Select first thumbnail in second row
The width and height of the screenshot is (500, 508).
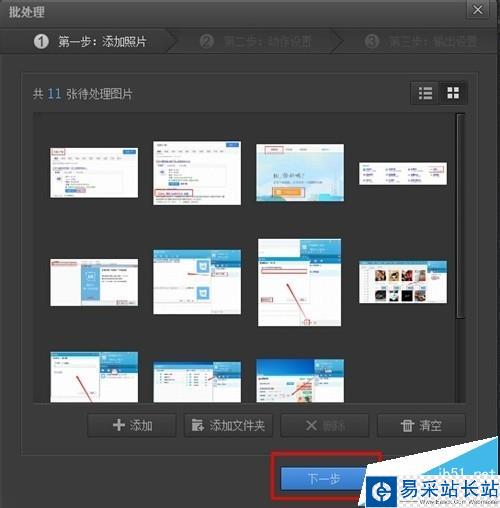94,282
